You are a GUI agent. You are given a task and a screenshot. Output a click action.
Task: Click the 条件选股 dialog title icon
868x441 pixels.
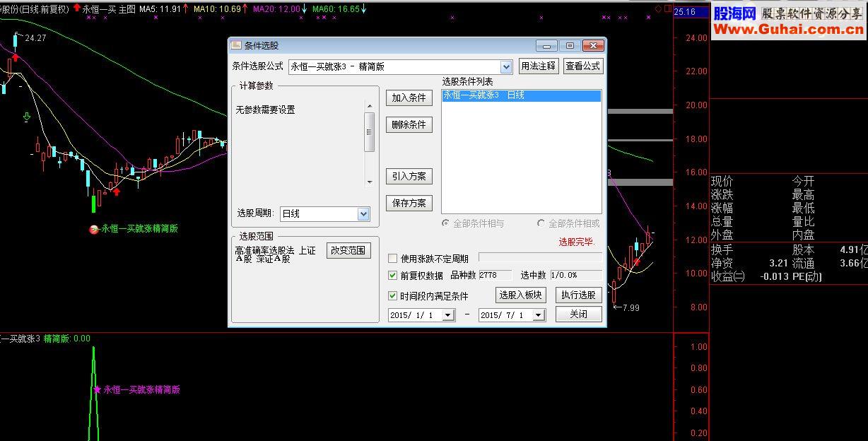(236, 45)
